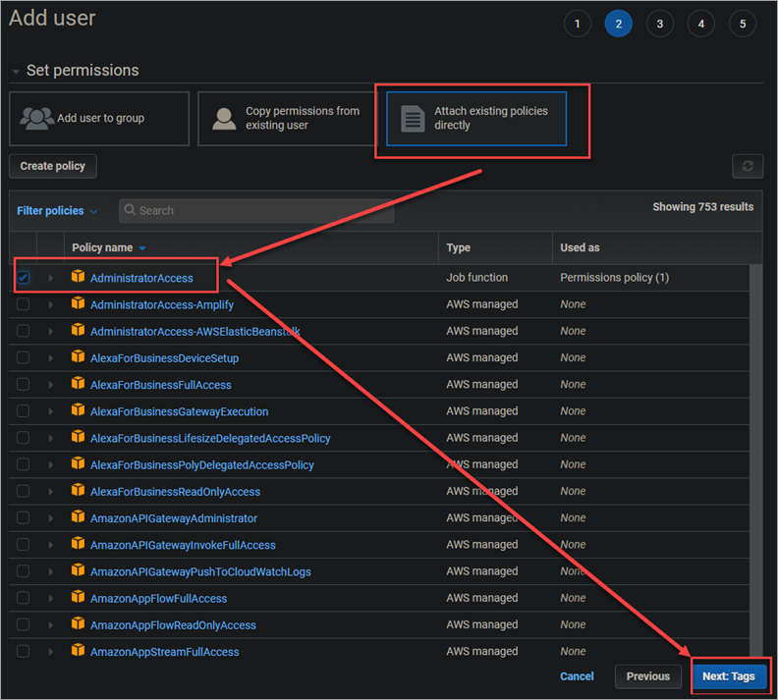The height and width of the screenshot is (700, 778).
Task: Click the AmazonAppFlowReadOnlyAccess policy box icon
Action: (x=78, y=623)
